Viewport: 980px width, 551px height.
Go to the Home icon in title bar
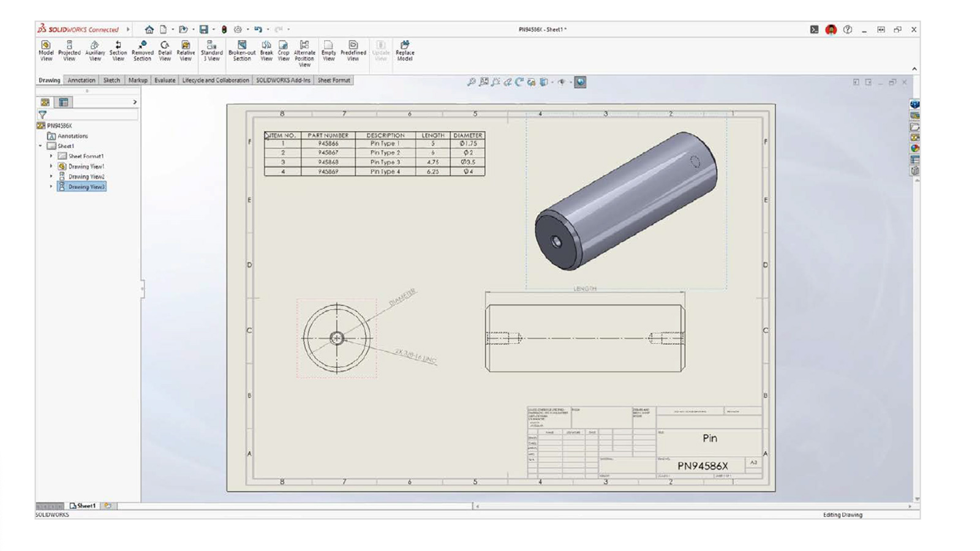pyautogui.click(x=149, y=29)
